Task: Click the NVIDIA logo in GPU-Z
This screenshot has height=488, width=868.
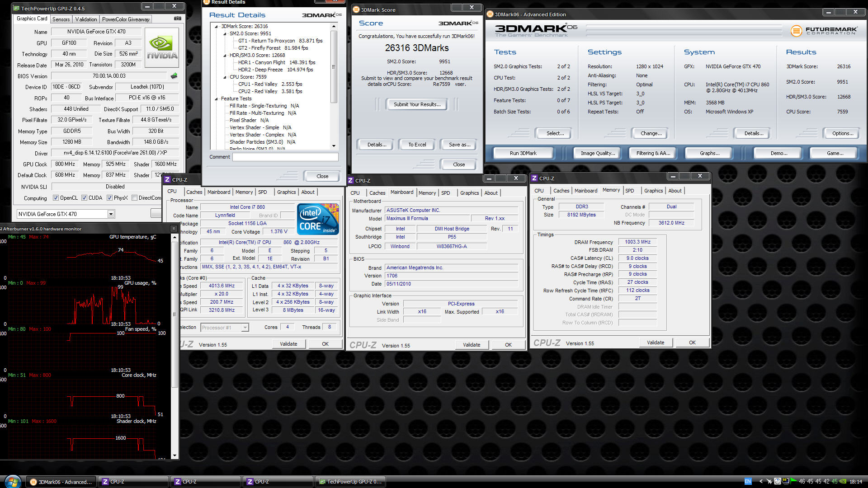Action: tap(162, 48)
